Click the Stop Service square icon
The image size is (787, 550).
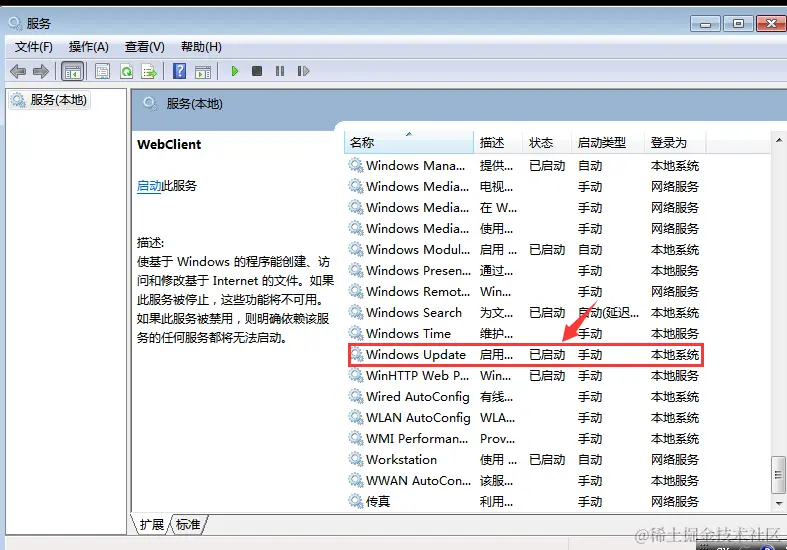pos(257,71)
